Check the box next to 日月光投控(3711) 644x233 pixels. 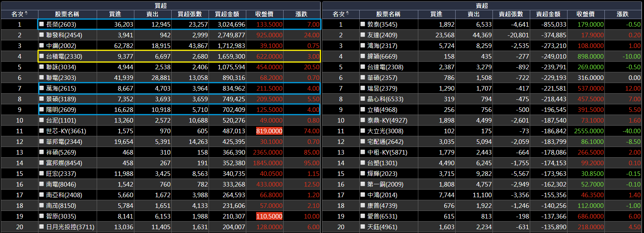(x=42, y=227)
